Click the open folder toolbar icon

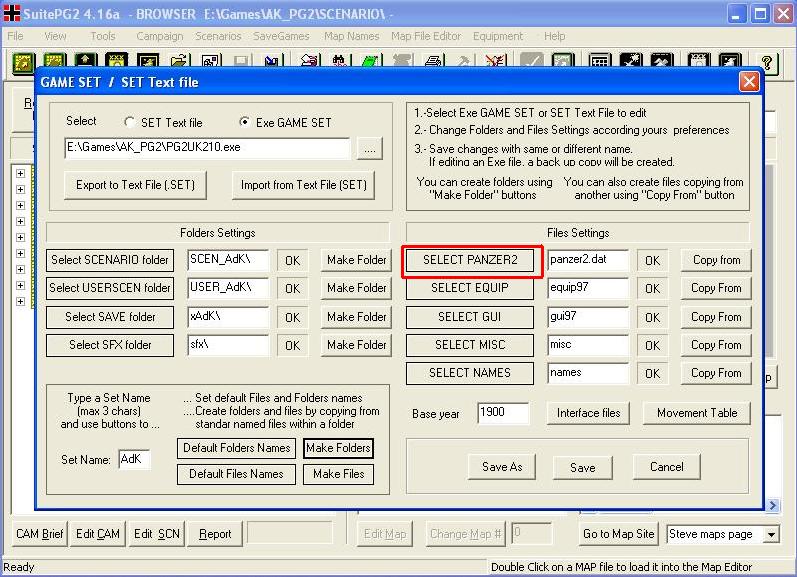point(179,62)
